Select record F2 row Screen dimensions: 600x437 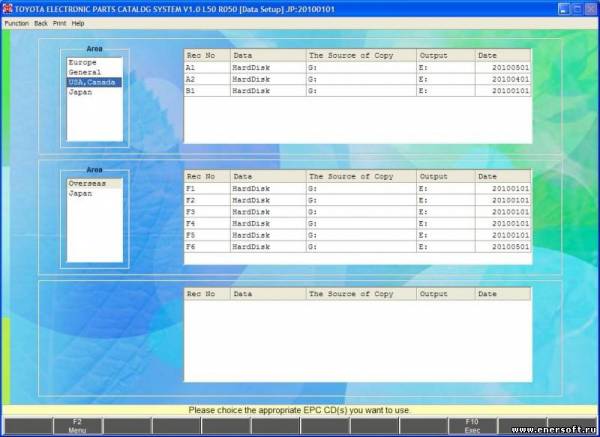point(358,200)
